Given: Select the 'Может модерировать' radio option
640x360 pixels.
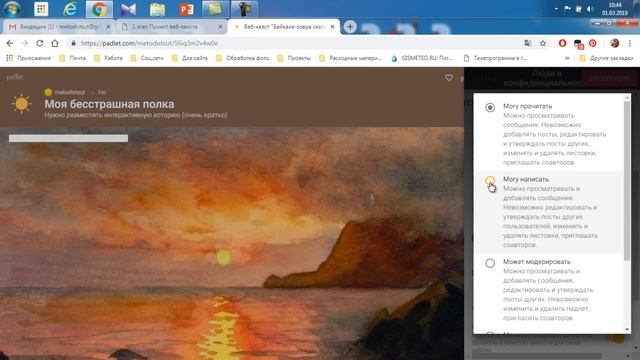Looking at the screenshot, I should pyautogui.click(x=490, y=263).
